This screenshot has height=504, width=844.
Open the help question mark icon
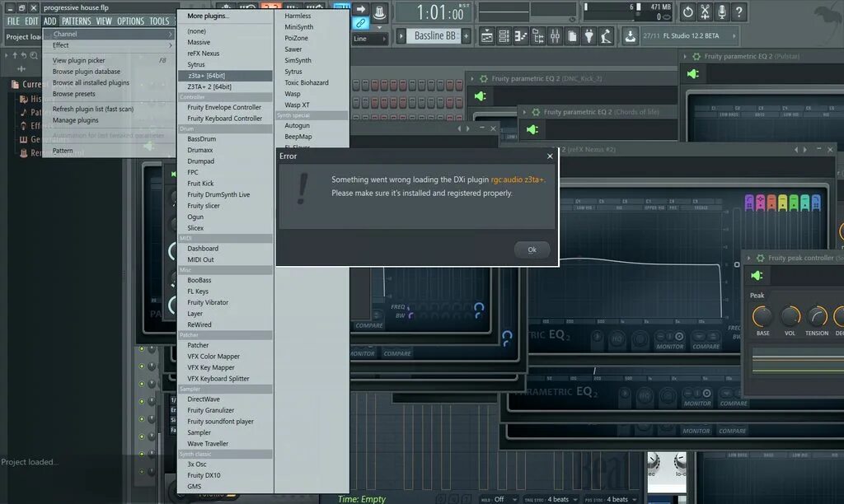pos(739,12)
